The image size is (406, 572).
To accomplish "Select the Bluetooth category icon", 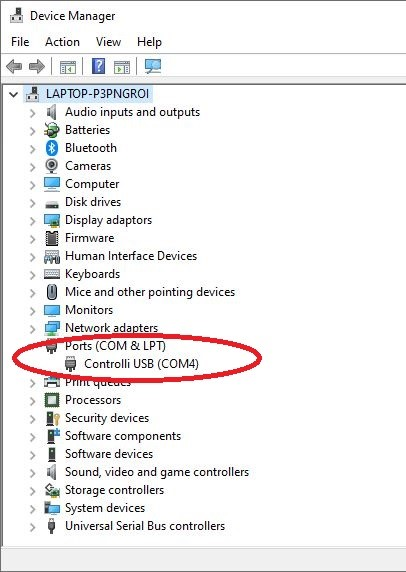I will (52, 148).
